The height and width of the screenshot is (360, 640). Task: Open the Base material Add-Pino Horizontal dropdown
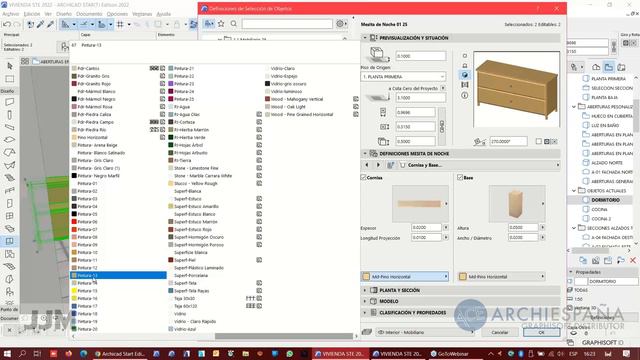click(x=502, y=276)
